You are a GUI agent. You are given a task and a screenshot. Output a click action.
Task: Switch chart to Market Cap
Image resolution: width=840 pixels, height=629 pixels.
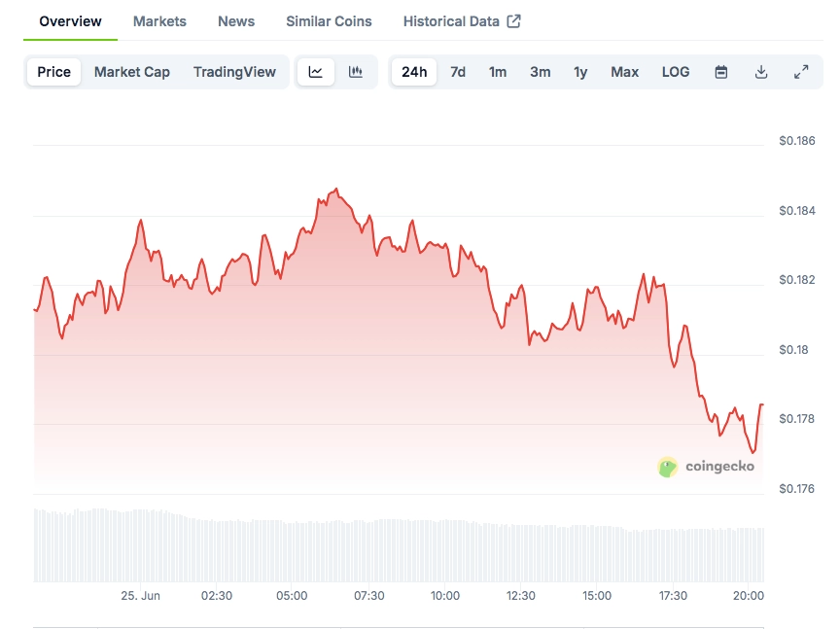click(132, 72)
